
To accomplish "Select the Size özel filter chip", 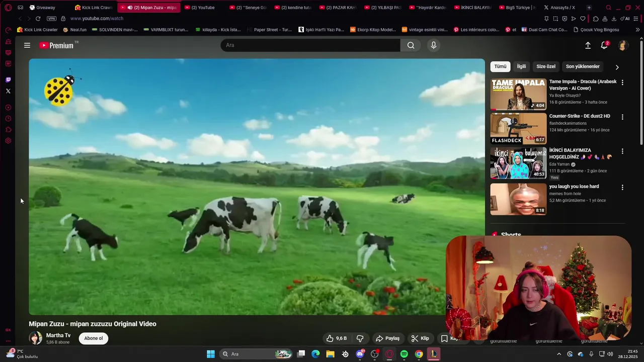I will [546, 66].
